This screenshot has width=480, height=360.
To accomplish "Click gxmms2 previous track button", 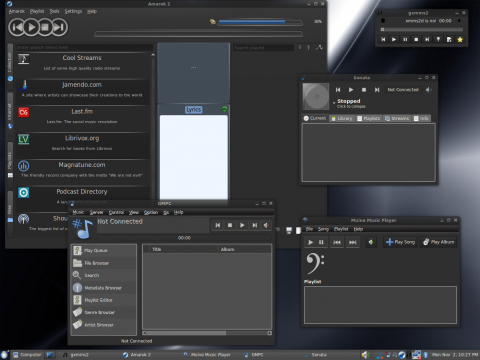I will (383, 39).
